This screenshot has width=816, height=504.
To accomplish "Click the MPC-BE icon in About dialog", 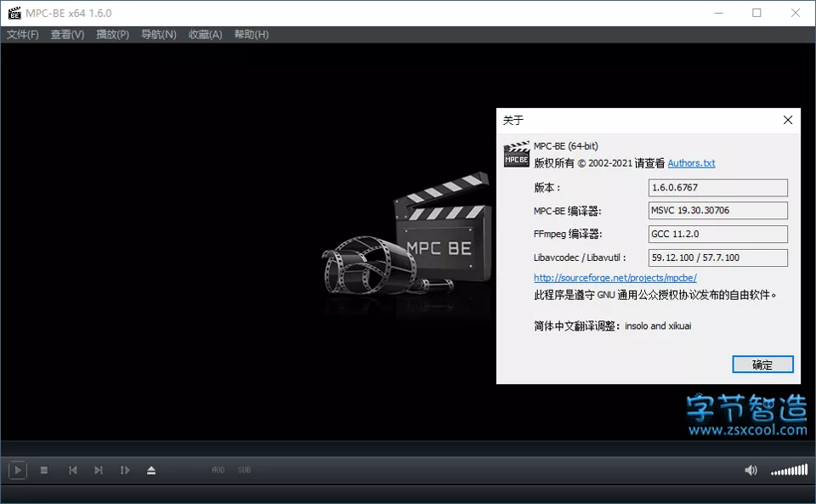I will 516,155.
